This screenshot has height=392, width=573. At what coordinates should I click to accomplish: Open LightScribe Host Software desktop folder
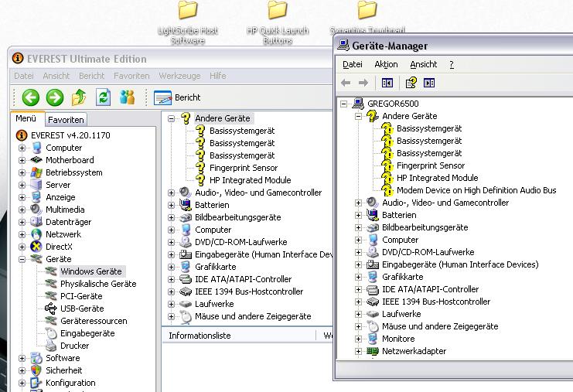click(188, 22)
